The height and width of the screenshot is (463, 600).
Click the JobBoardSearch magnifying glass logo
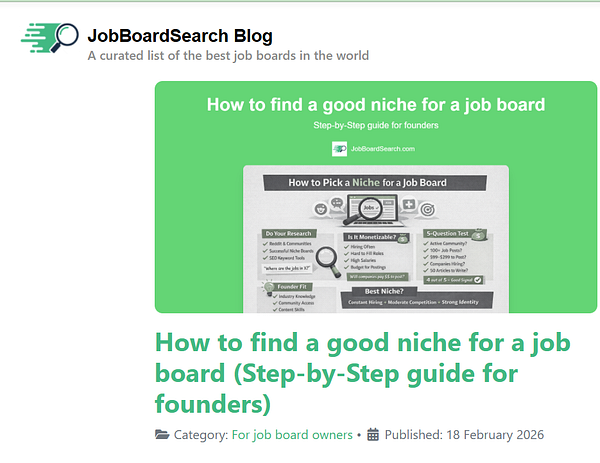[50, 37]
